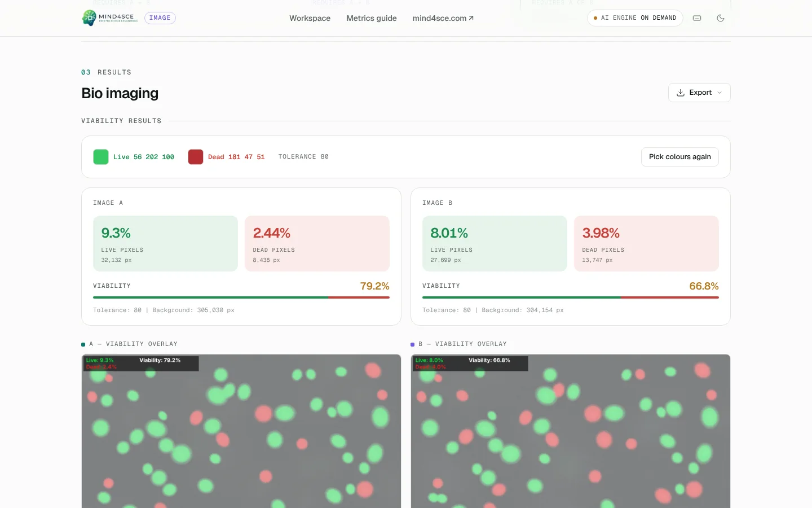Select the green Live colour swatch

click(x=101, y=157)
